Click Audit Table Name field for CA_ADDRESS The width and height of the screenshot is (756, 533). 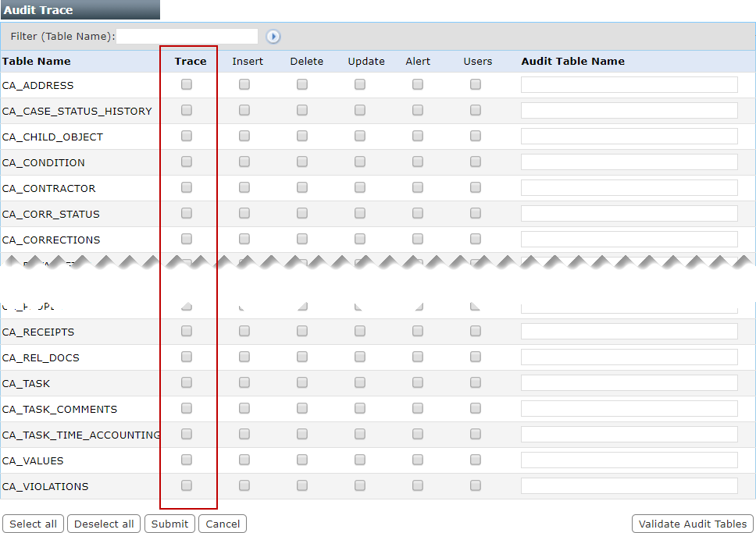coord(629,85)
